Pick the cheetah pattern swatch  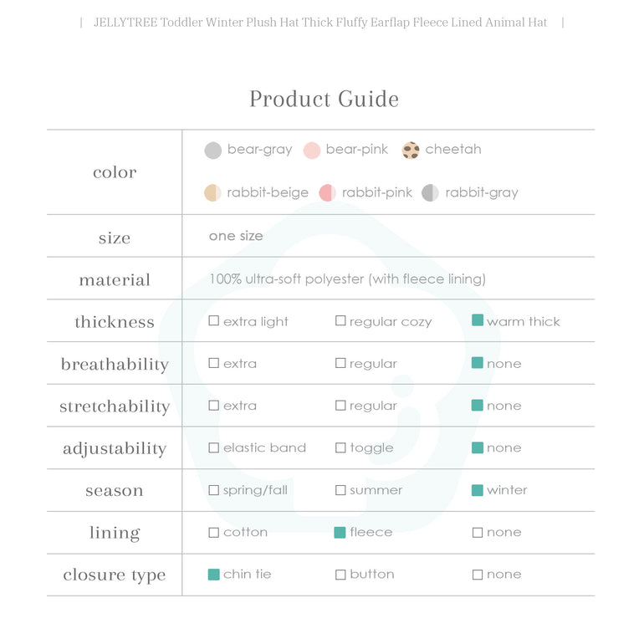411,151
